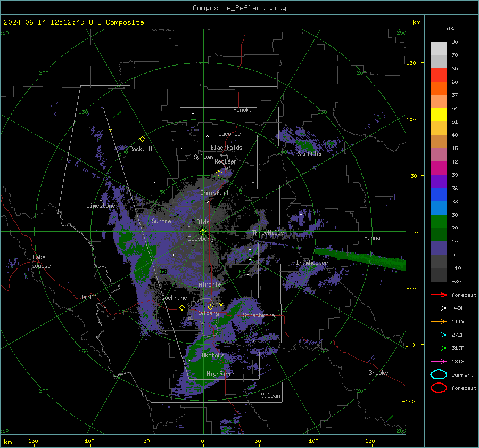Click the Innisfail city label

pos(214,193)
